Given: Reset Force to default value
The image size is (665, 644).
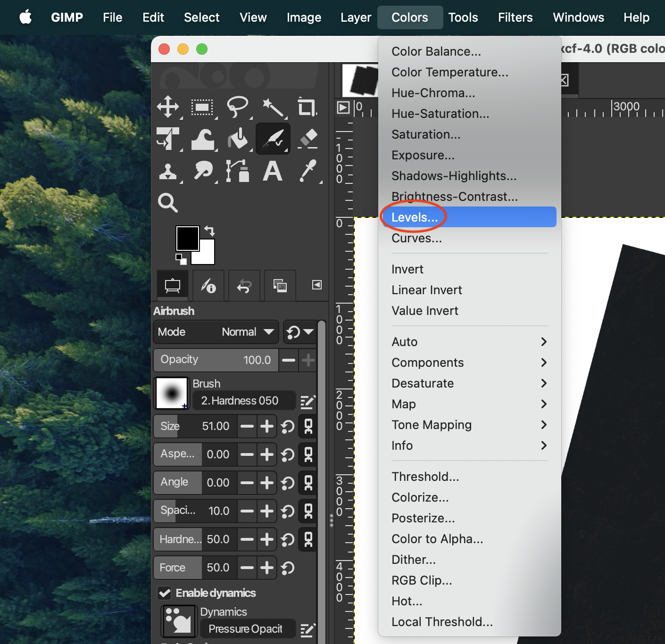Looking at the screenshot, I should pyautogui.click(x=288, y=568).
